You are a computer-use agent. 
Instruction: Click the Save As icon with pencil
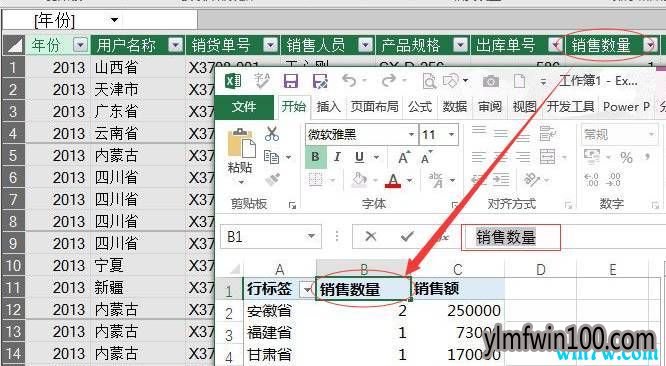pos(319,81)
